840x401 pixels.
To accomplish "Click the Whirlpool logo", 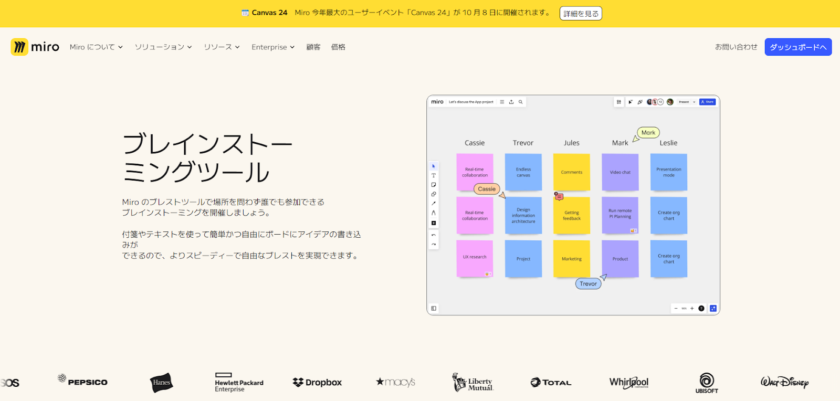I will [629, 382].
